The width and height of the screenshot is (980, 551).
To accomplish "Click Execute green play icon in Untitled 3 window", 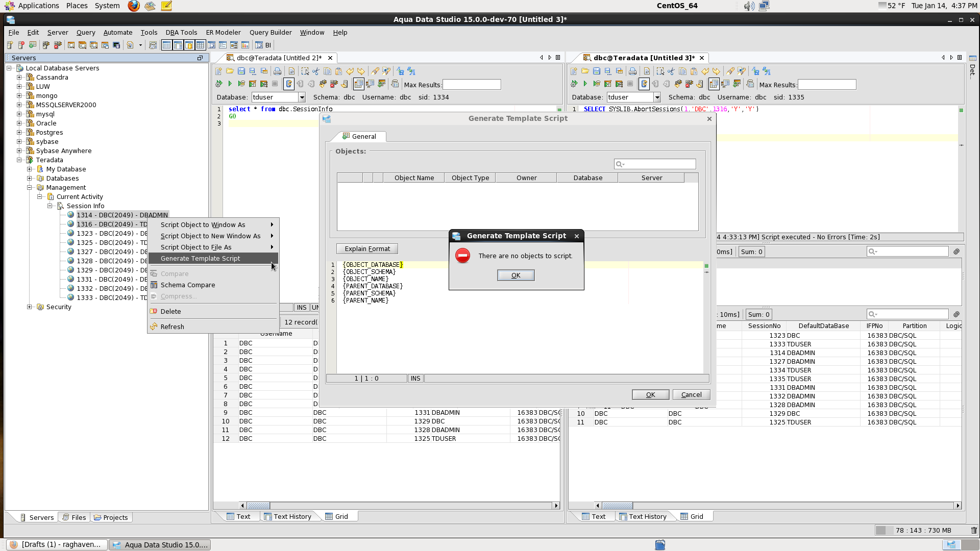I will tap(585, 84).
